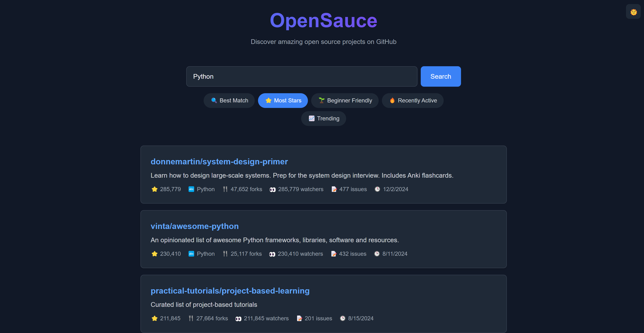Click the '285,779 watchers' text
The height and width of the screenshot is (333, 644).
[x=301, y=189]
